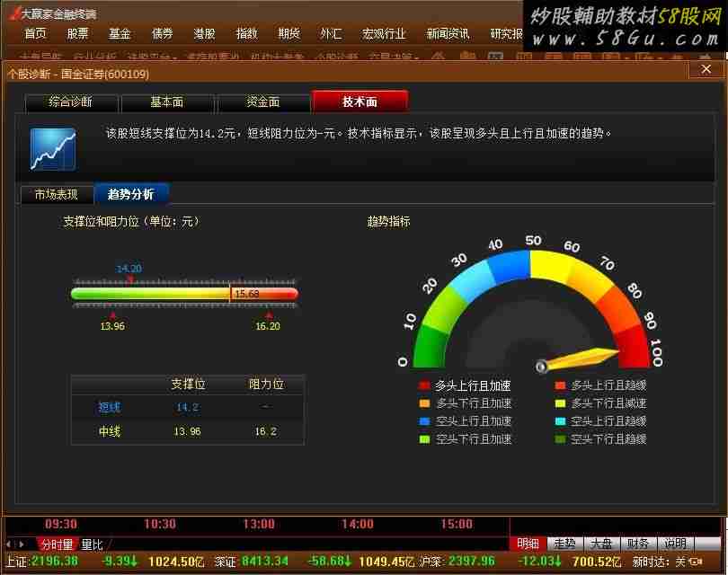Click the right scroll arrow beside 分时量
Screen dimensions: 728x575
point(22,544)
